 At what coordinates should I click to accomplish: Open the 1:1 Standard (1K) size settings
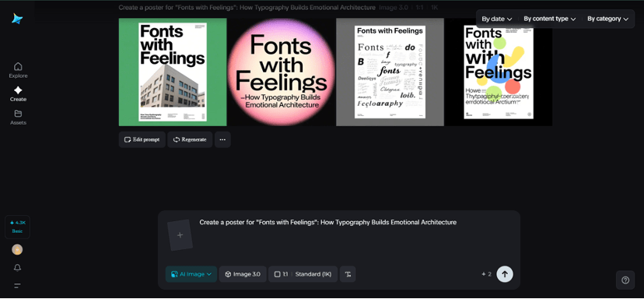pyautogui.click(x=303, y=274)
